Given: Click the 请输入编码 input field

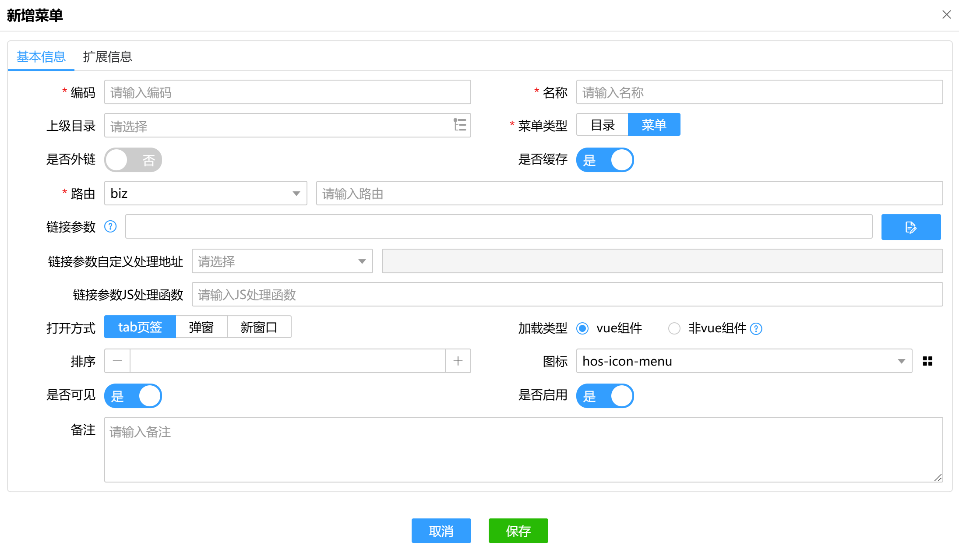Looking at the screenshot, I should pos(287,92).
